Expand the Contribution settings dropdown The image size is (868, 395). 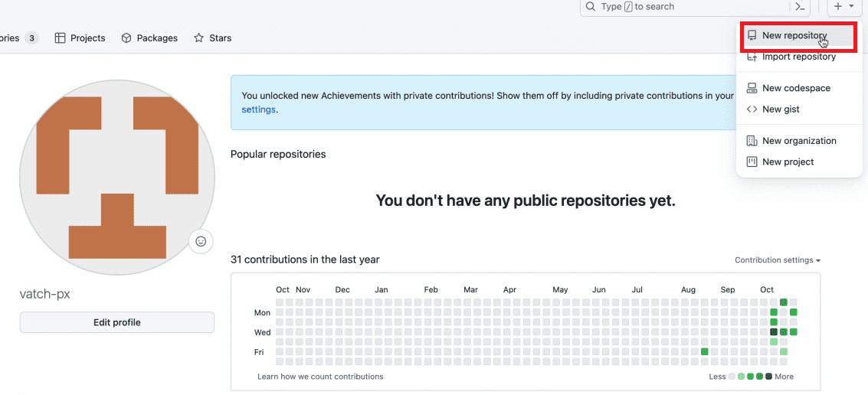777,260
